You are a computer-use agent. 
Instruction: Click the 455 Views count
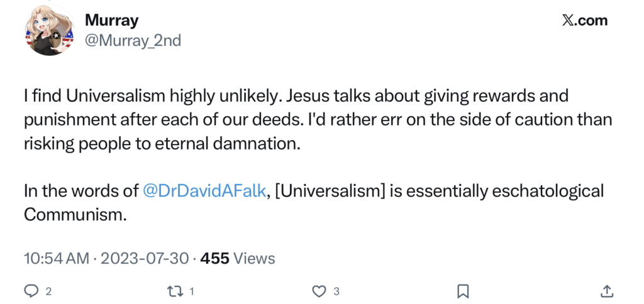(x=237, y=258)
